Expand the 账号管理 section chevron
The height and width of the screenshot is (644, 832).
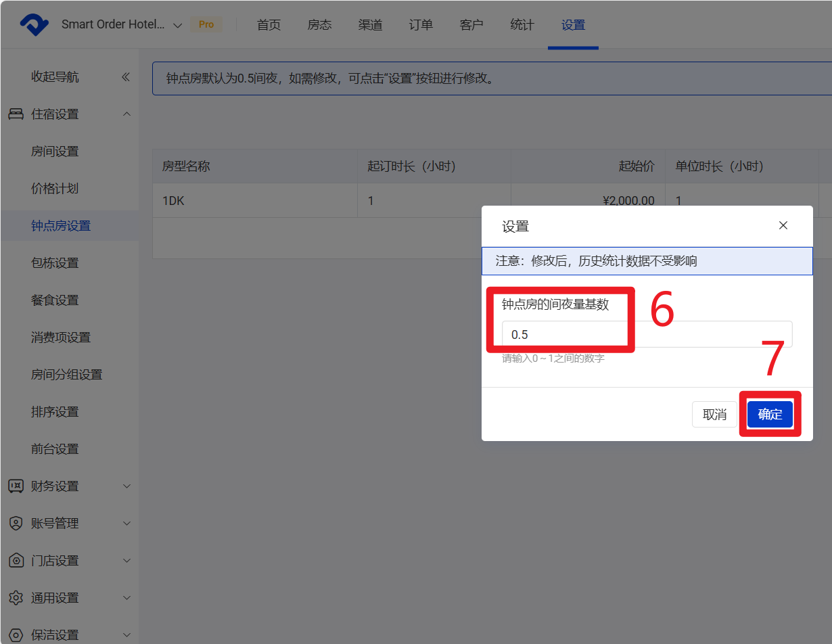(126, 524)
